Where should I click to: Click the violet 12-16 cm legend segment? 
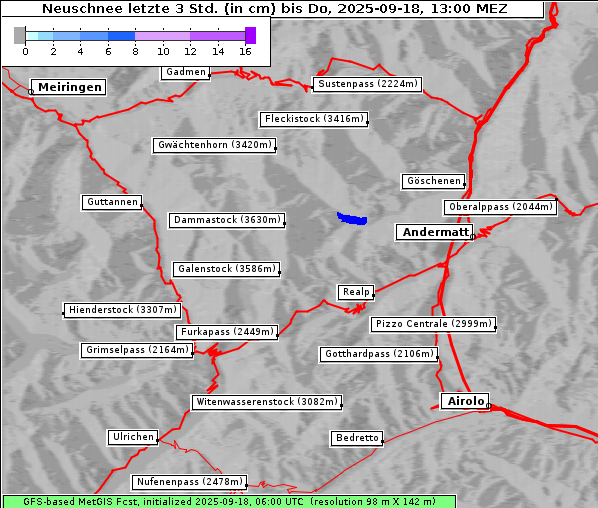217,36
